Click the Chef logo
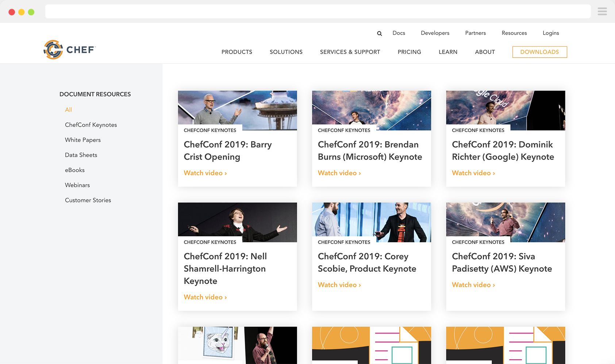The image size is (615, 364). [69, 50]
